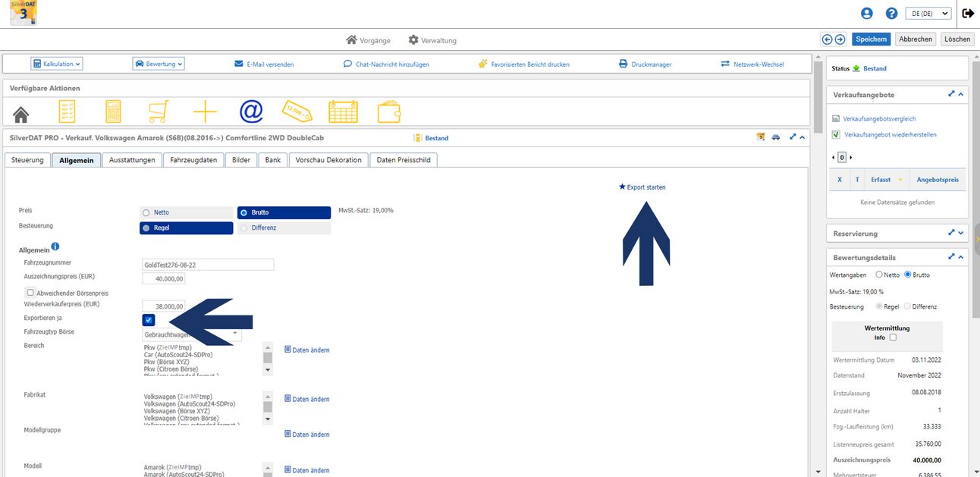
Task: Click the logout icon at top right
Action: click(x=968, y=14)
